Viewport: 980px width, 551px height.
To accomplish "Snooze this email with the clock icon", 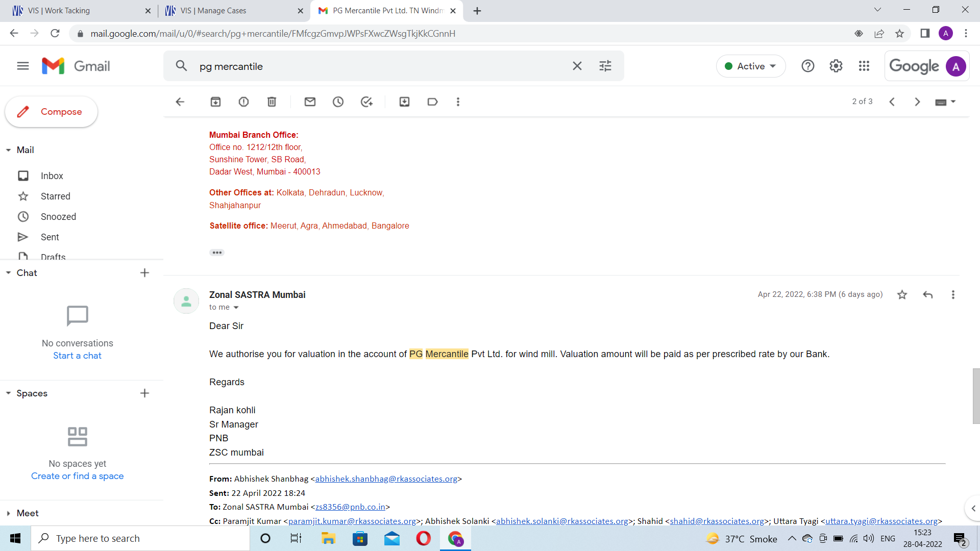I will point(338,102).
